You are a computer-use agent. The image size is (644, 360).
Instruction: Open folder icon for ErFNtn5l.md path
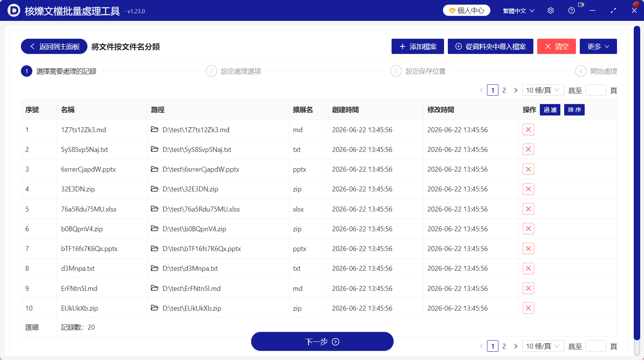coord(154,288)
